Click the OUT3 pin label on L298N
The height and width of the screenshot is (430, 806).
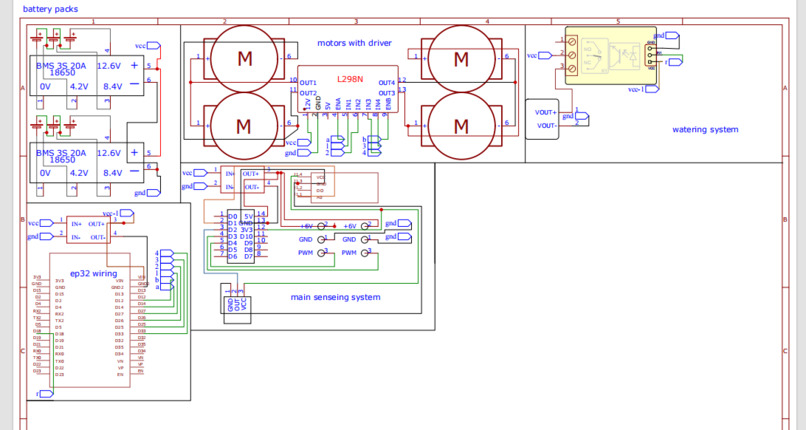387,93
